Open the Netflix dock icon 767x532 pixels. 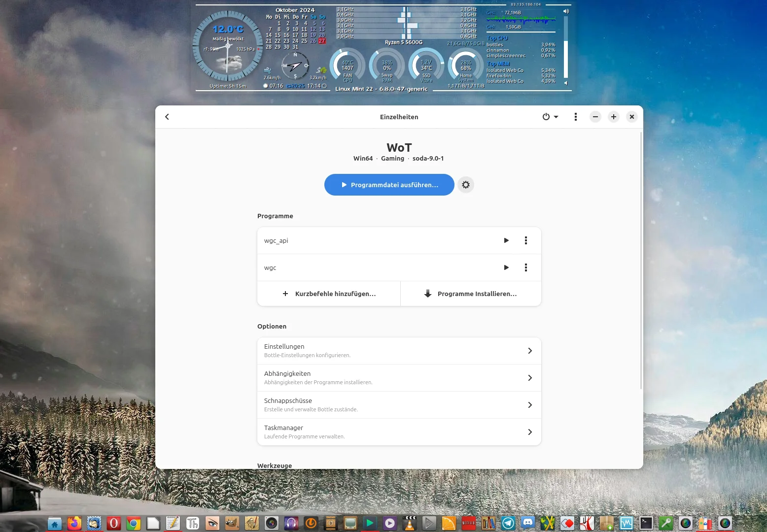469,523
